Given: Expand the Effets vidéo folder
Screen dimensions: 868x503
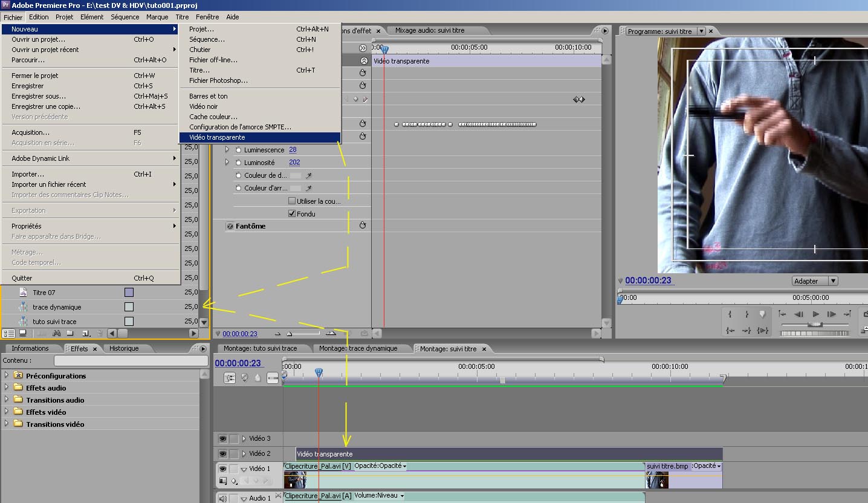Looking at the screenshot, I should tap(7, 412).
